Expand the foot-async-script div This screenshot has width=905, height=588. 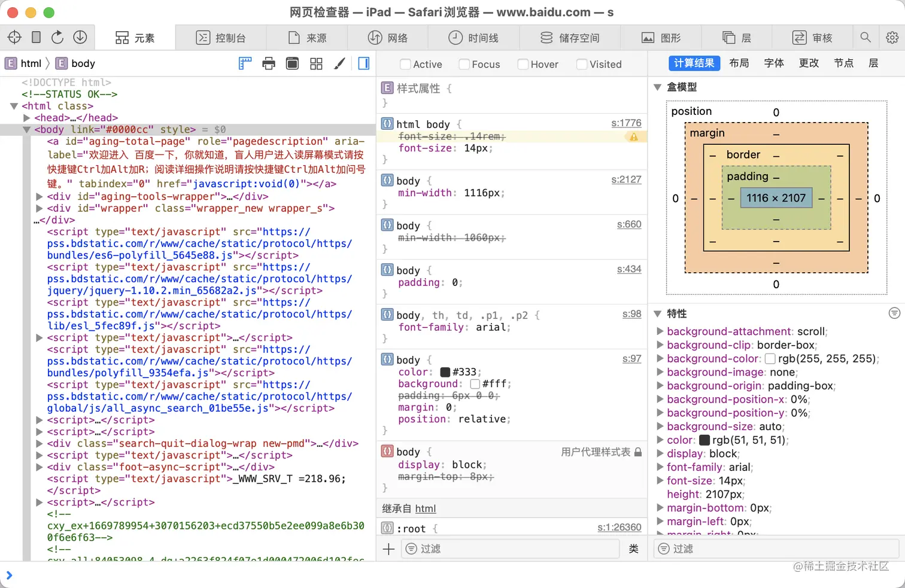[39, 467]
